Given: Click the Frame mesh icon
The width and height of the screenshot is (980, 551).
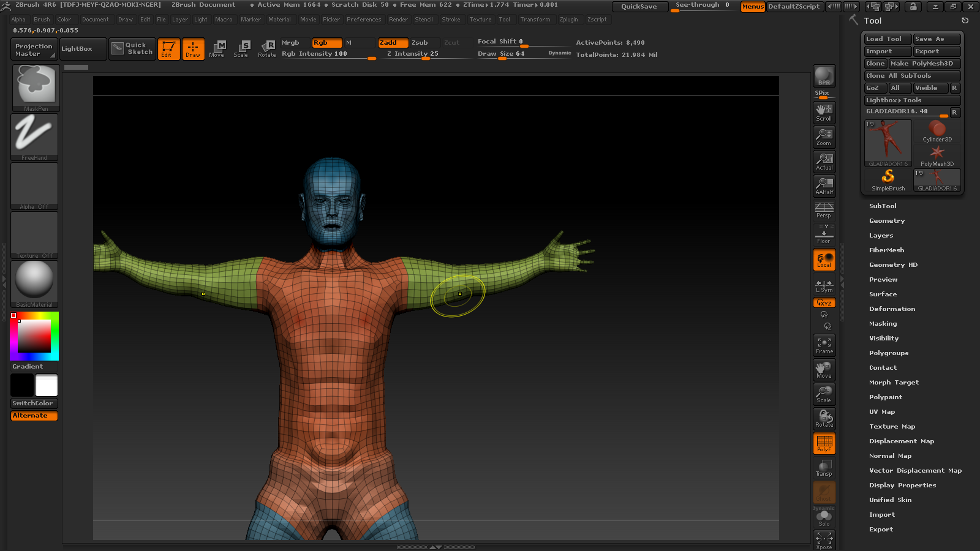Looking at the screenshot, I should tap(824, 345).
